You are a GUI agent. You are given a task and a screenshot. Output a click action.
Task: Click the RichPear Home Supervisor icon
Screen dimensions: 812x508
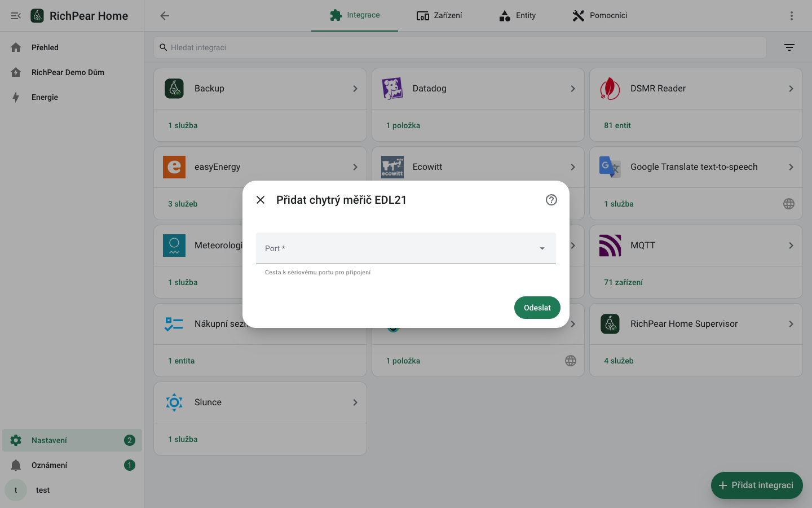(610, 324)
